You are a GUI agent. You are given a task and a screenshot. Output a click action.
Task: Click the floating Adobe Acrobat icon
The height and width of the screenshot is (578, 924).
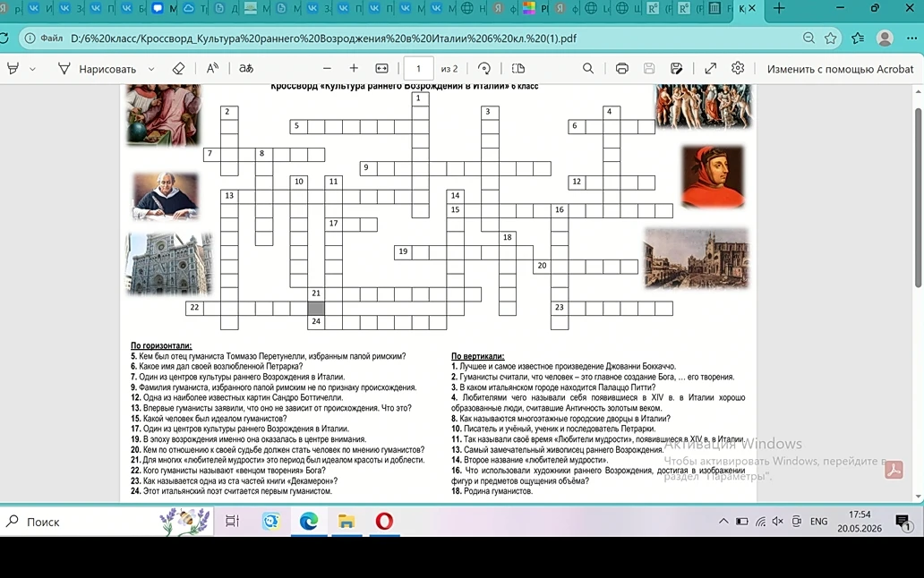point(894,470)
